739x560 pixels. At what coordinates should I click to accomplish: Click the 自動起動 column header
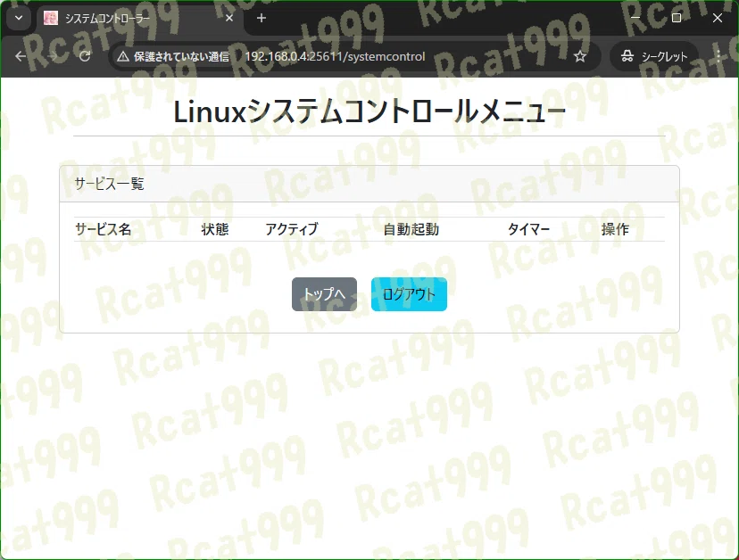tap(411, 229)
